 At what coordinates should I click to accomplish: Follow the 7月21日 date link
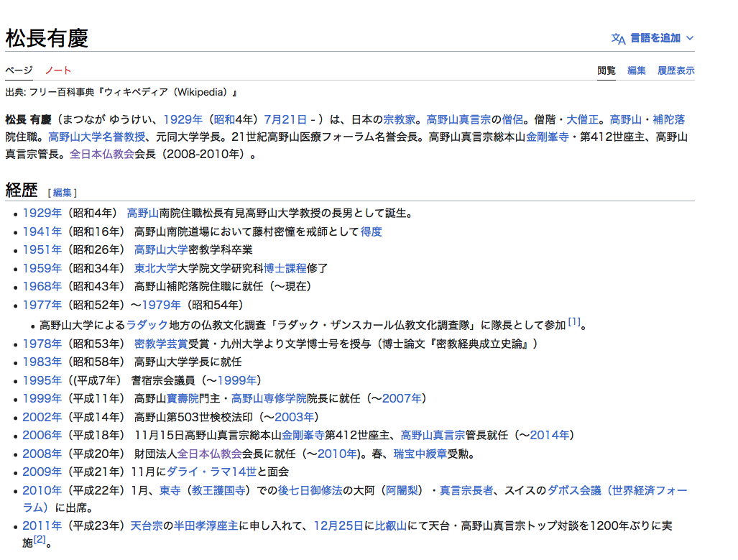pos(285,119)
